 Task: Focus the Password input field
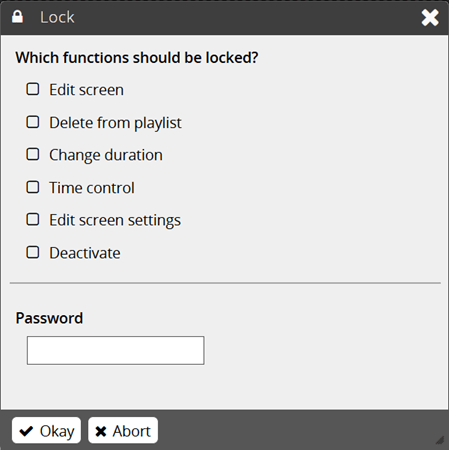(115, 350)
